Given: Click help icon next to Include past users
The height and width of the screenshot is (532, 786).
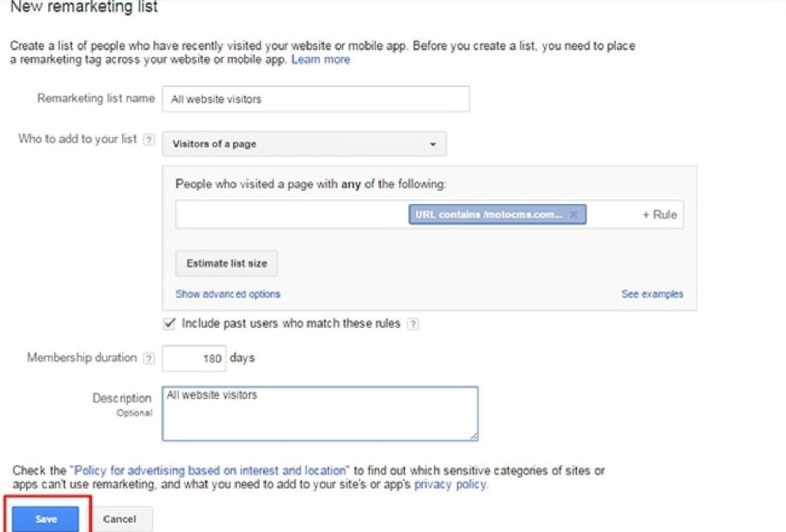Looking at the screenshot, I should [413, 324].
